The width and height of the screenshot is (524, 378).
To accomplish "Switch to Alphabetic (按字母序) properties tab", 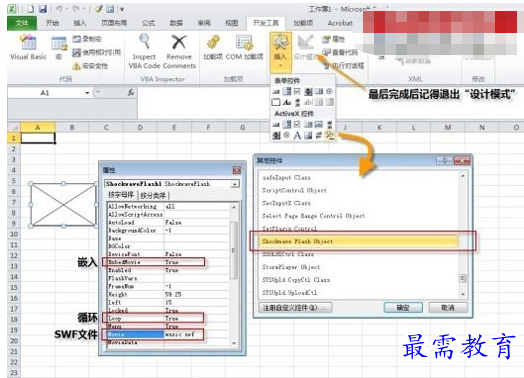I will click(x=121, y=195).
